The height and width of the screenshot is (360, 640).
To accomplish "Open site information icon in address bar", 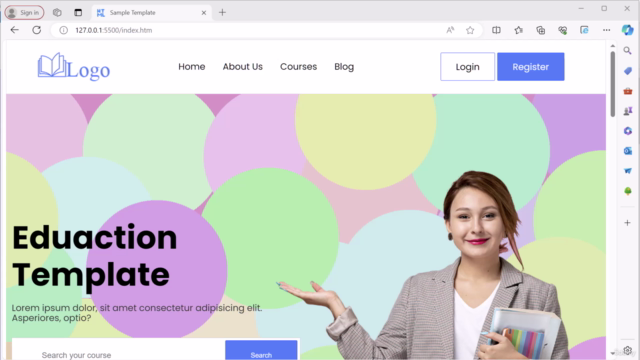I will tap(64, 30).
